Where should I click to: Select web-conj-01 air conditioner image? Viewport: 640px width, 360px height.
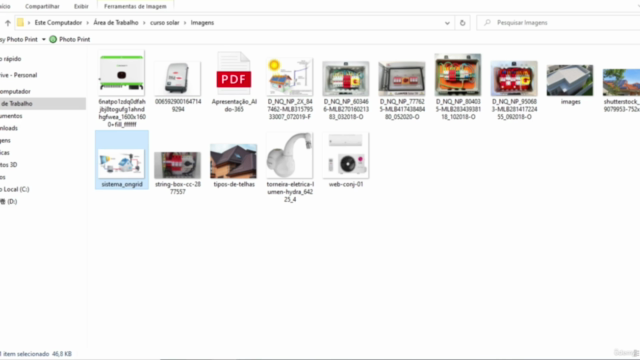point(346,156)
